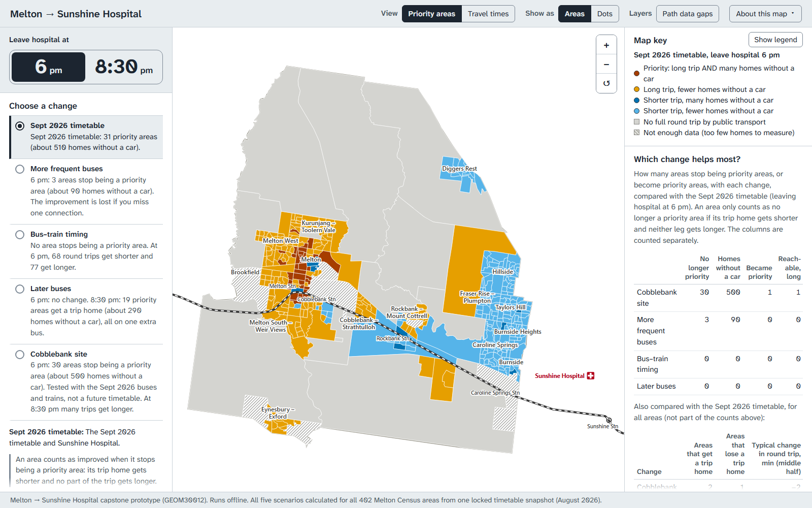Zoom in with the map plus button

[606, 45]
